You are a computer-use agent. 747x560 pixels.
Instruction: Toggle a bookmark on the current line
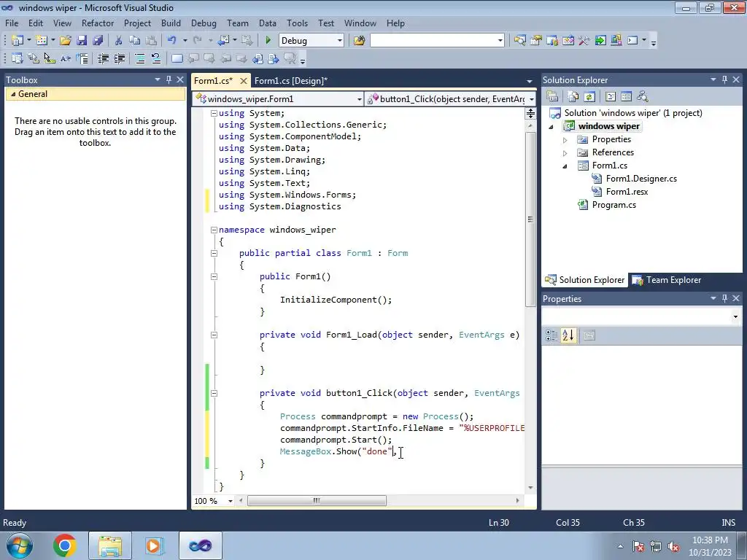pyautogui.click(x=177, y=58)
